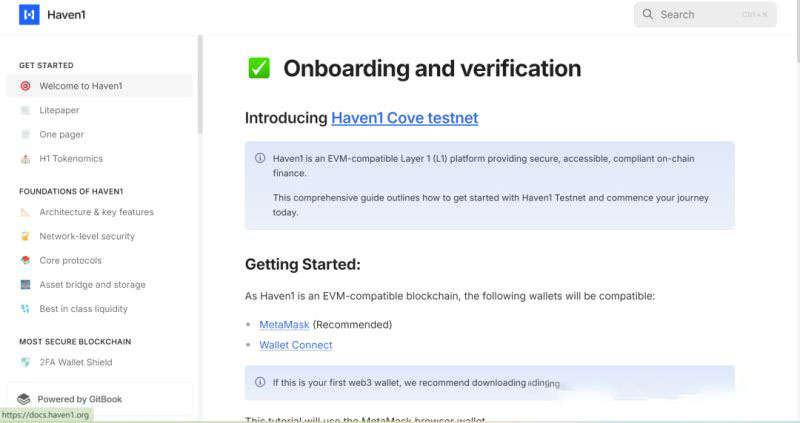This screenshot has width=800, height=423.
Task: Open the Litepaper sidebar entry
Action: (59, 110)
